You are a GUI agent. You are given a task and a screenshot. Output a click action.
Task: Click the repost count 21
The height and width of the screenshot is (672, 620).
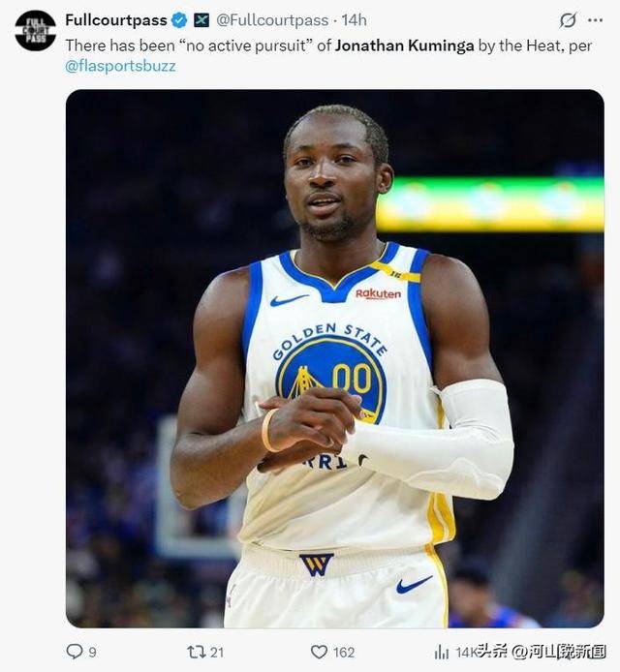coord(217,653)
